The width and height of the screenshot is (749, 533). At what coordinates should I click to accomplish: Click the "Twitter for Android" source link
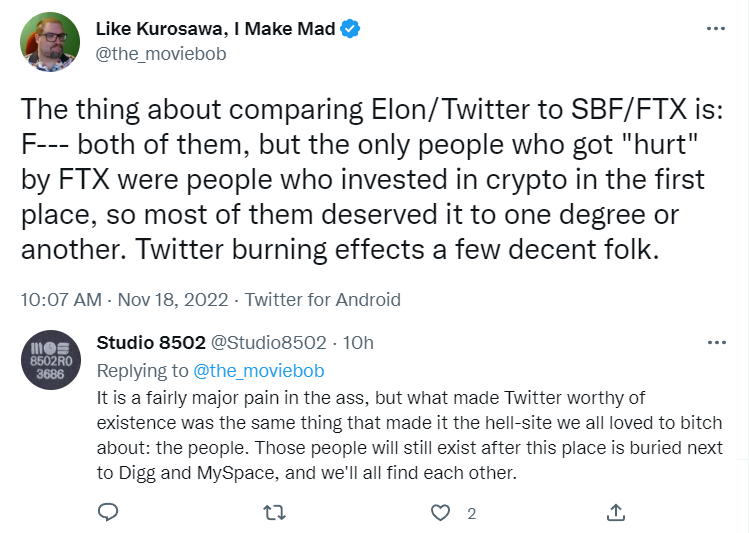[323, 299]
